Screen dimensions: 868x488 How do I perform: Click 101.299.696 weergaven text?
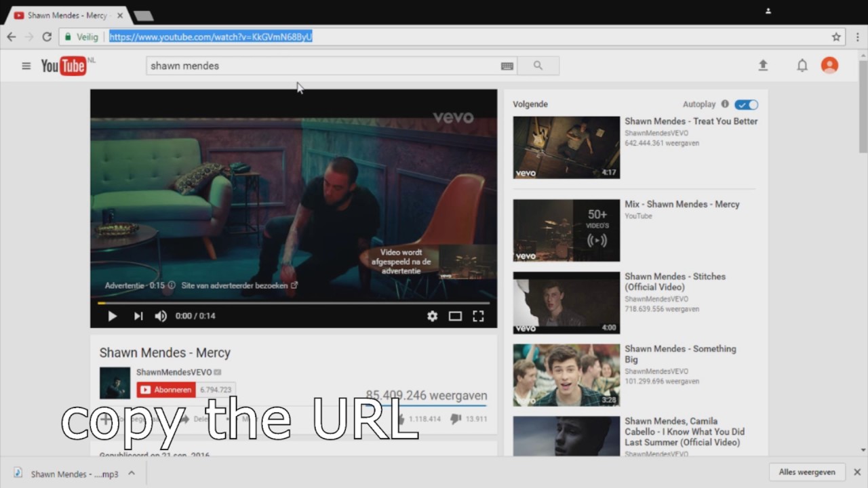[x=662, y=382]
